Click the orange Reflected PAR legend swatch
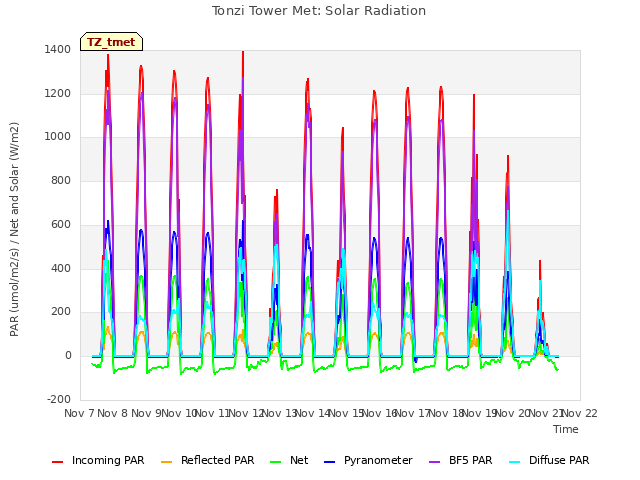Image resolution: width=640 pixels, height=480 pixels. click(x=167, y=462)
